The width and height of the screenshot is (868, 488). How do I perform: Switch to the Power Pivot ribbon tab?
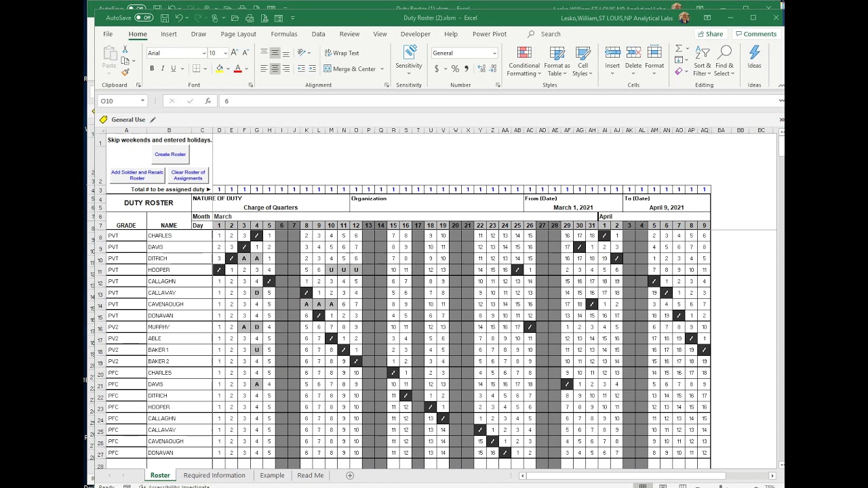pyautogui.click(x=490, y=34)
